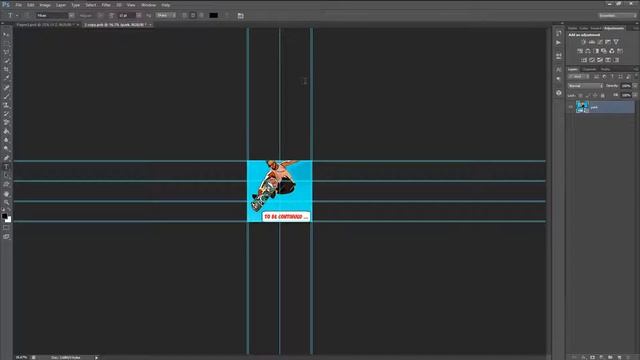Select the Clone Stamp tool
The width and height of the screenshot is (640, 360).
tap(6, 105)
